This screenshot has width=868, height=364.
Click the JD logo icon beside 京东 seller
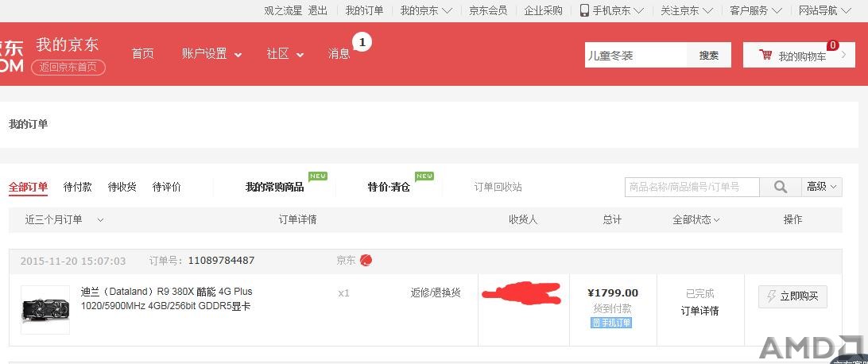366,260
